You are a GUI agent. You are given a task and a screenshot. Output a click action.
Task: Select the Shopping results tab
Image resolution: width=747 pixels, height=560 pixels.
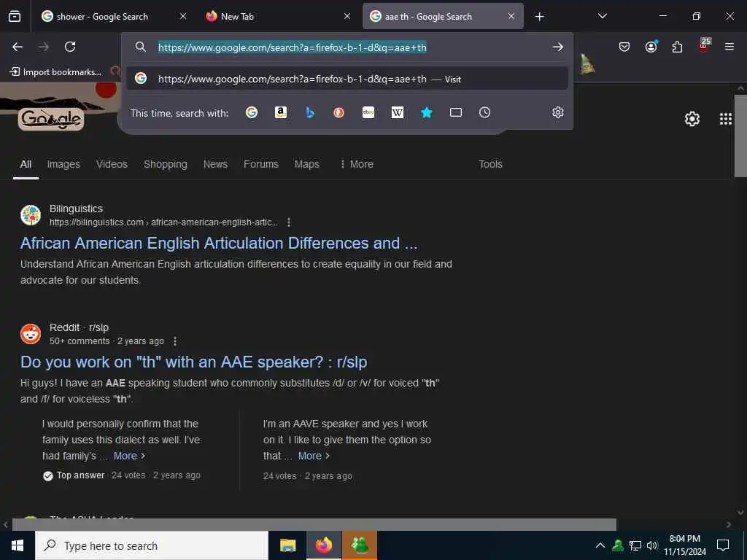(166, 164)
